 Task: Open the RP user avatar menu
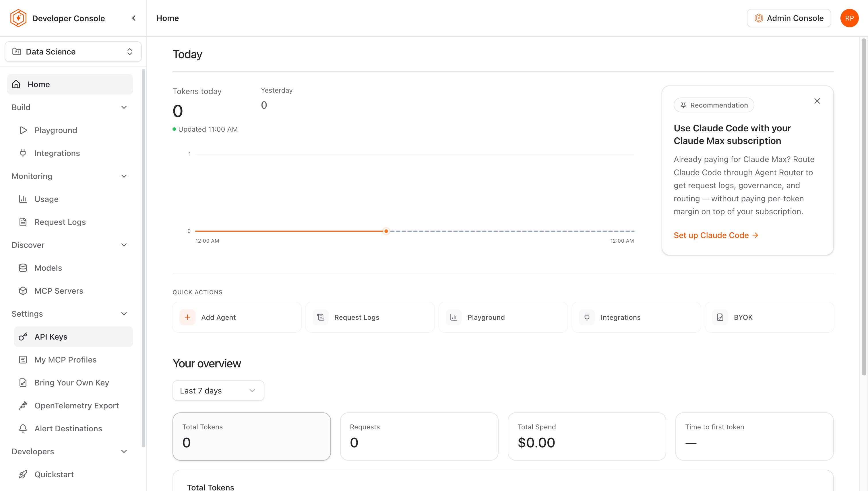click(x=849, y=18)
